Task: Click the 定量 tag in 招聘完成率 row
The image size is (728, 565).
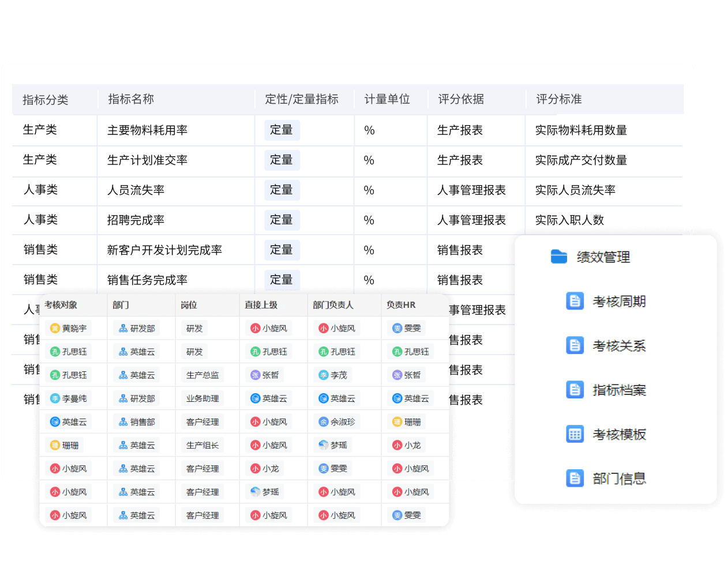Action: pos(282,220)
